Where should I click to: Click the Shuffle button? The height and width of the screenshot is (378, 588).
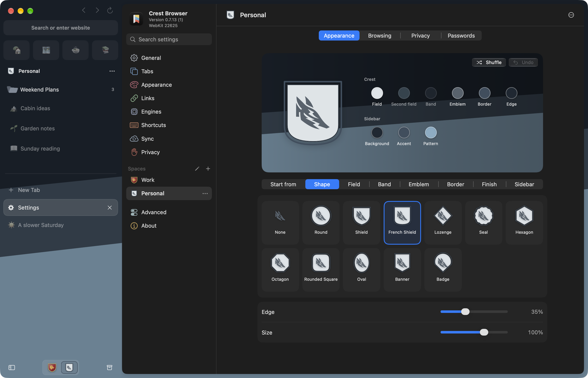489,62
